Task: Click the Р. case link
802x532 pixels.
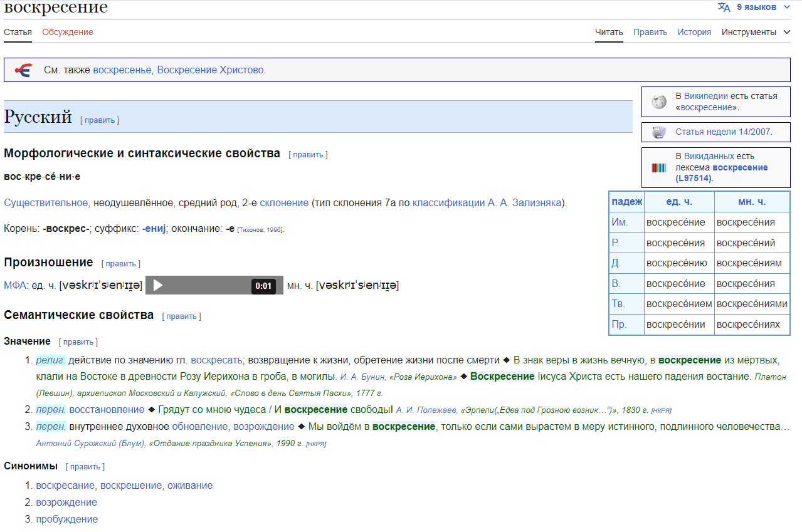Action: (615, 243)
